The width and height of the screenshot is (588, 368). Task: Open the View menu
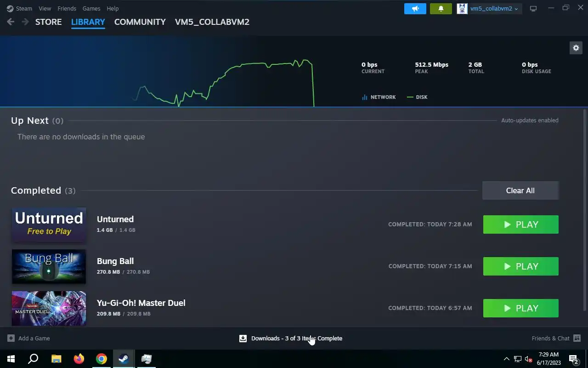pyautogui.click(x=45, y=8)
